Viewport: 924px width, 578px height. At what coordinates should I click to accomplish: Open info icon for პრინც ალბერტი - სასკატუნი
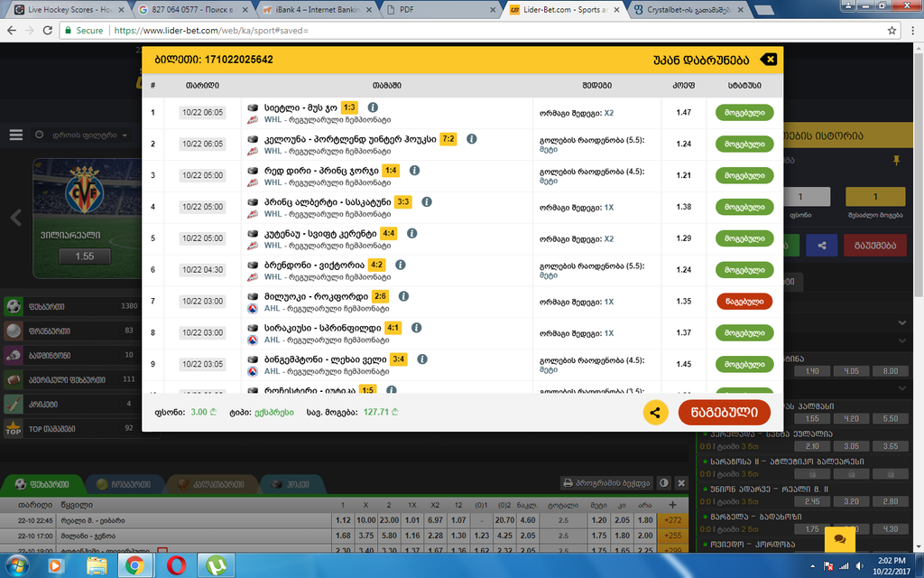(x=427, y=201)
